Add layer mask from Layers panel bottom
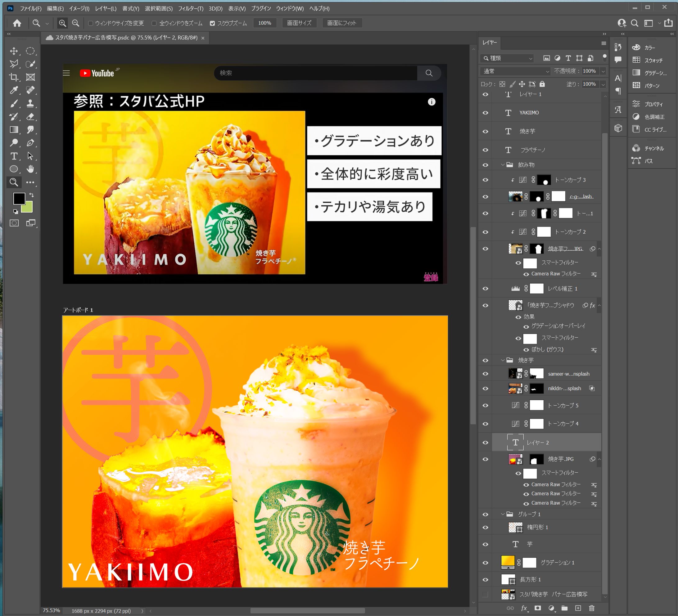Screen dimensions: 678x616 pos(537,608)
